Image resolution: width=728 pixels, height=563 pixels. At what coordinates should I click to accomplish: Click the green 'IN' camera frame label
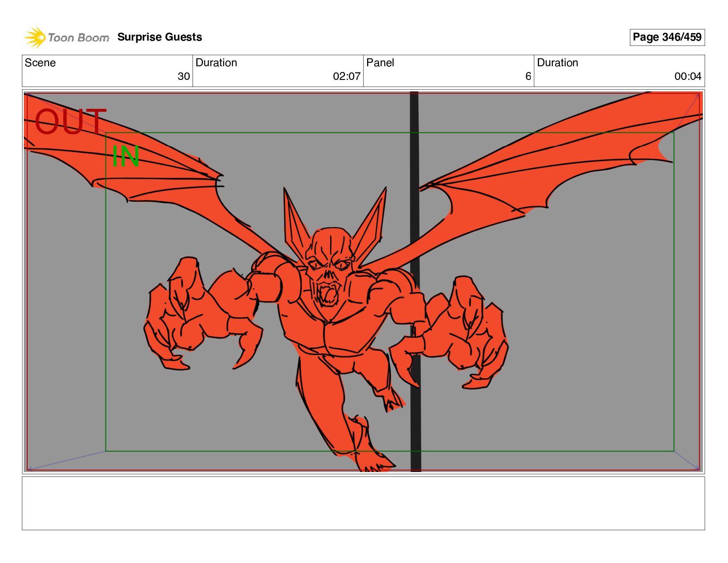pyautogui.click(x=126, y=156)
